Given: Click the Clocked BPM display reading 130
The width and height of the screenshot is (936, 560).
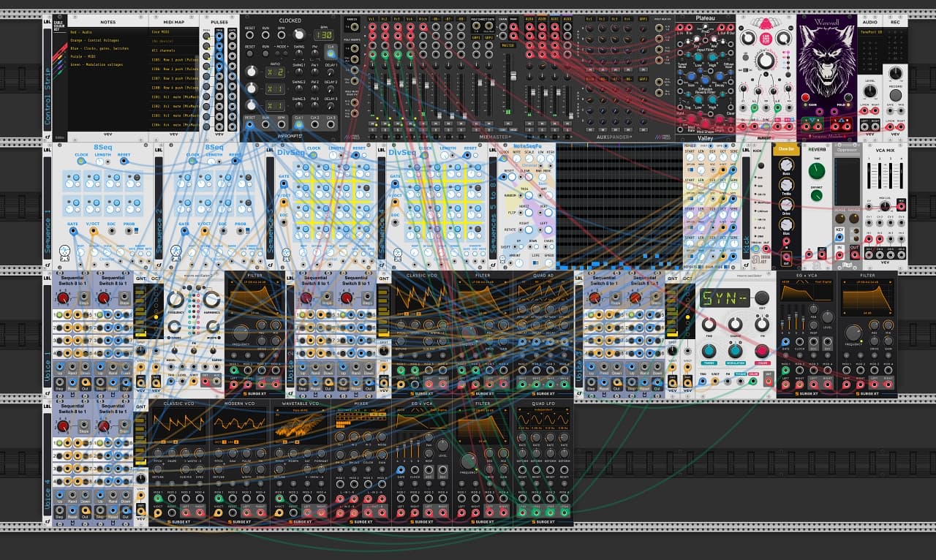Looking at the screenshot, I should 323,35.
